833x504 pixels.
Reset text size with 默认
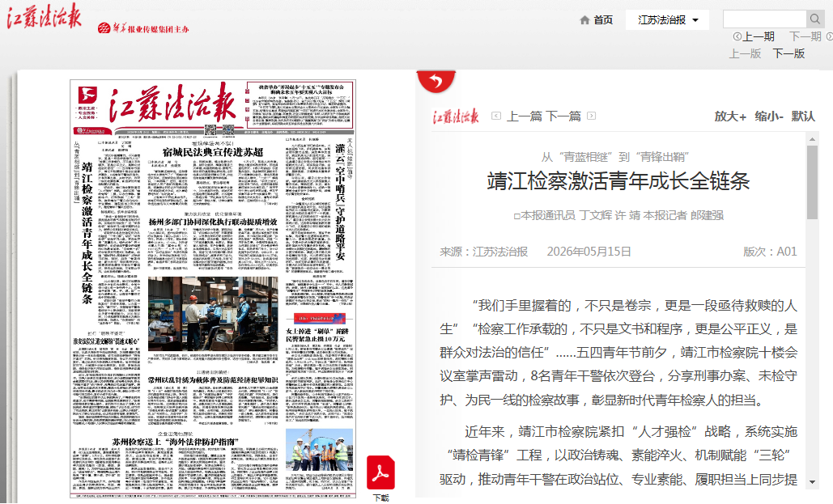803,116
